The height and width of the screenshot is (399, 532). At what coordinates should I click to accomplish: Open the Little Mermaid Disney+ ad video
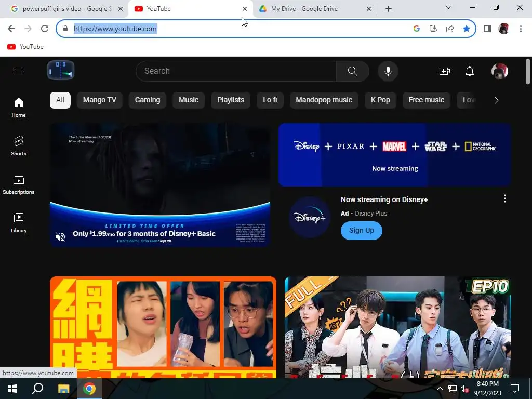click(x=160, y=185)
